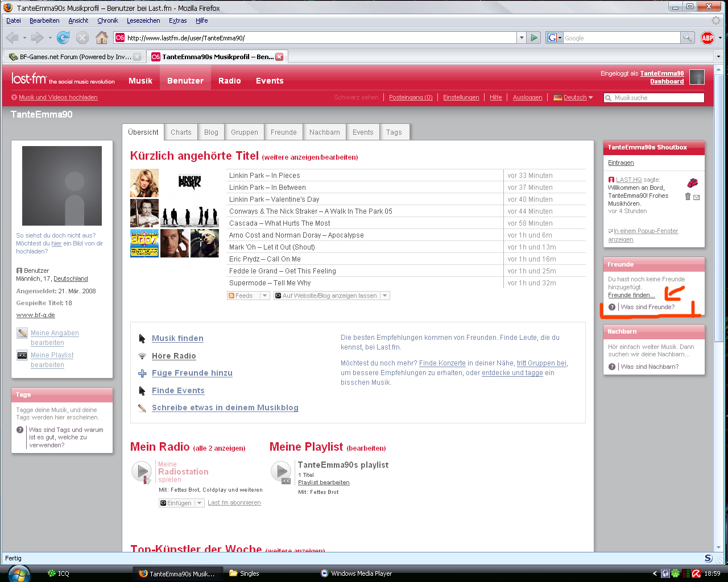Screen dimensions: 728x582
Task: Click the Firefox back arrow button
Action: click(x=13, y=38)
